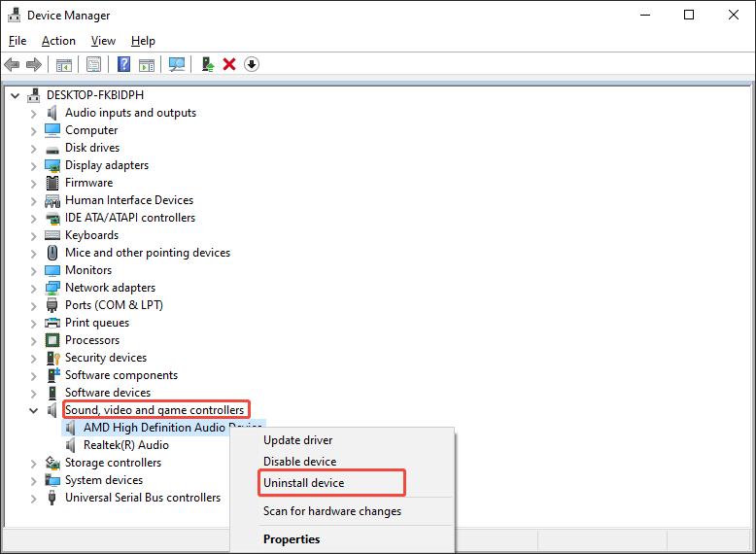Click the Firmware chip icon

pyautogui.click(x=52, y=183)
